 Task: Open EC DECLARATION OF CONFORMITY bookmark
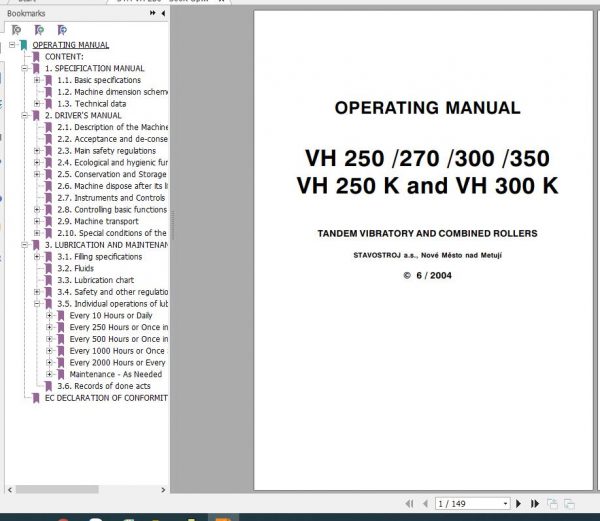(x=106, y=398)
